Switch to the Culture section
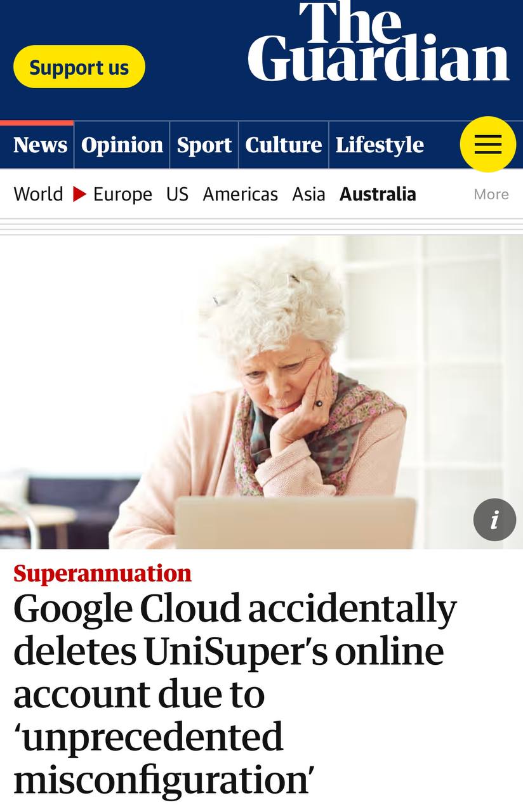 pyautogui.click(x=283, y=145)
